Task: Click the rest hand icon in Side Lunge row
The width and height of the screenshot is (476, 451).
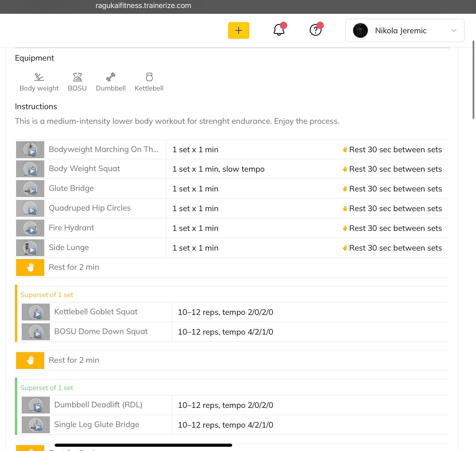Action: 344,248
